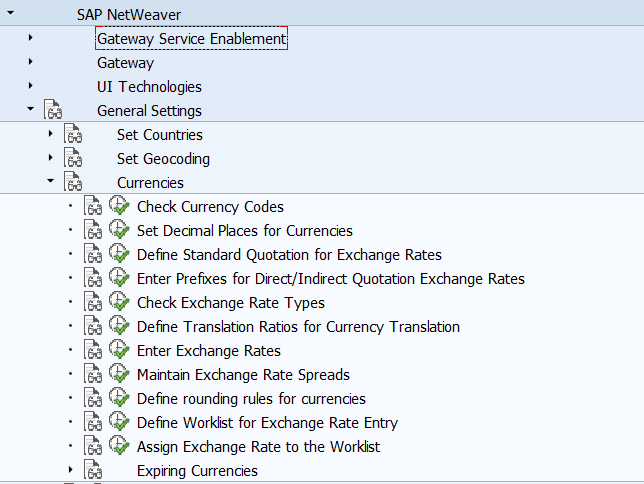644x484 pixels.
Task: Select Enter Exchange Rates text
Action: [209, 351]
